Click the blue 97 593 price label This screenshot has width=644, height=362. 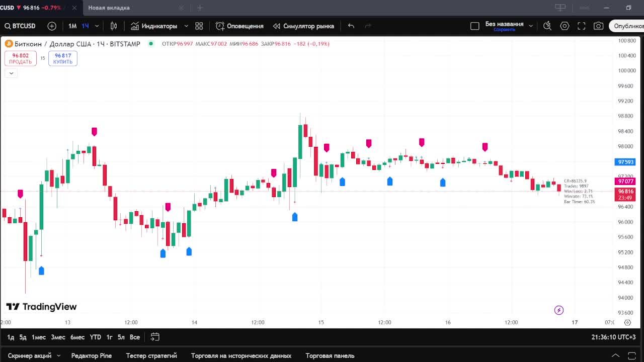(625, 162)
